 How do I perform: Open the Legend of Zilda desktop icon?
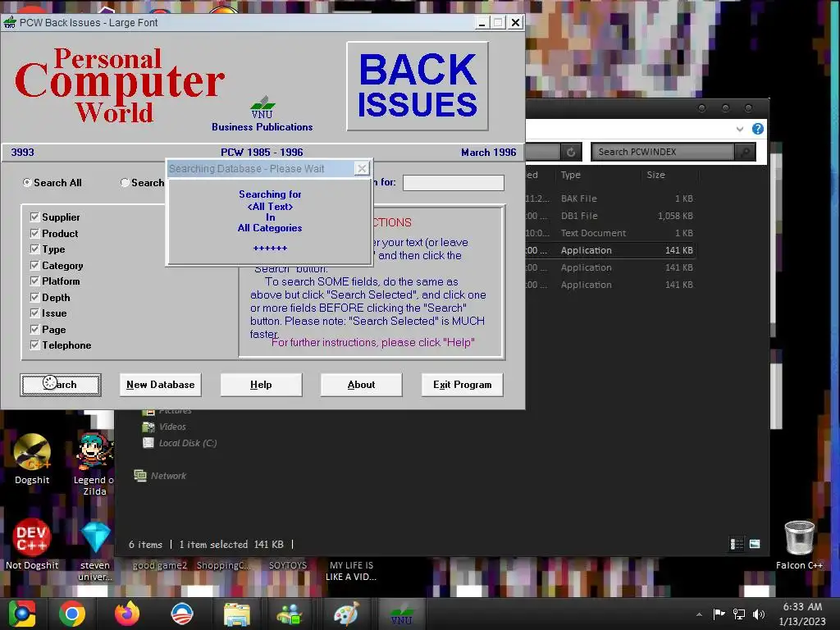point(94,464)
